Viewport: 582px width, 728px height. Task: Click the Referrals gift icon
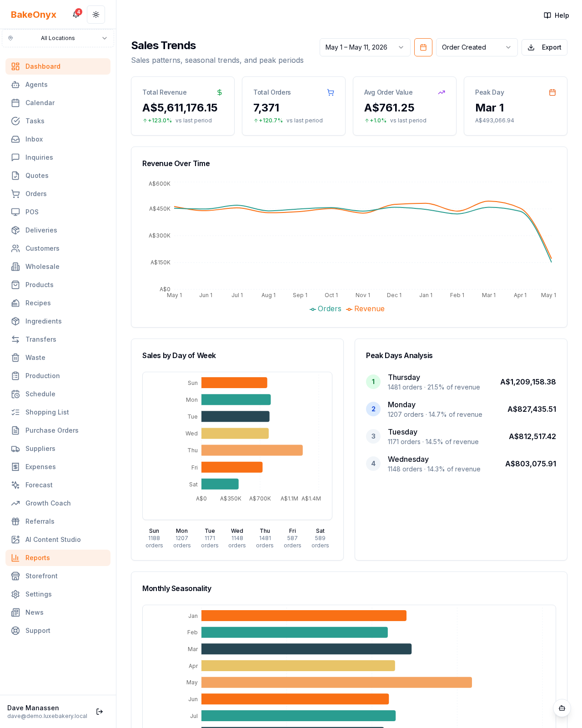click(x=15, y=521)
